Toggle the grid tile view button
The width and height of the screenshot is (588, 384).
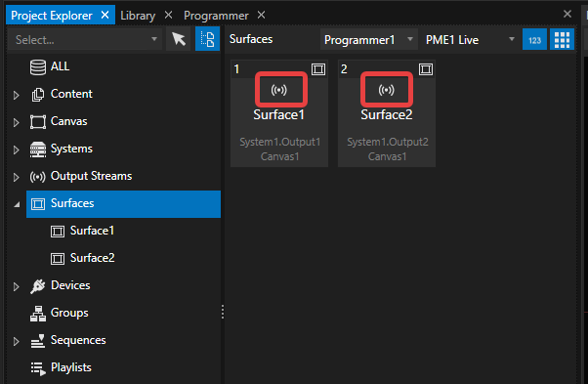pos(562,39)
